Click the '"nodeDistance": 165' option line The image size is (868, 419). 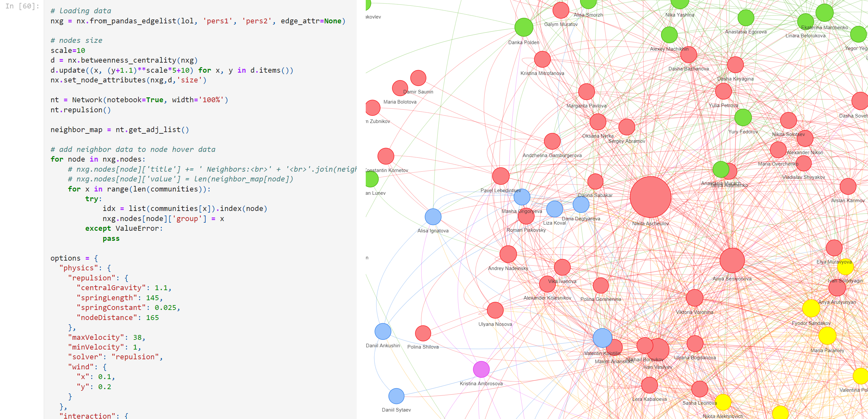118,317
